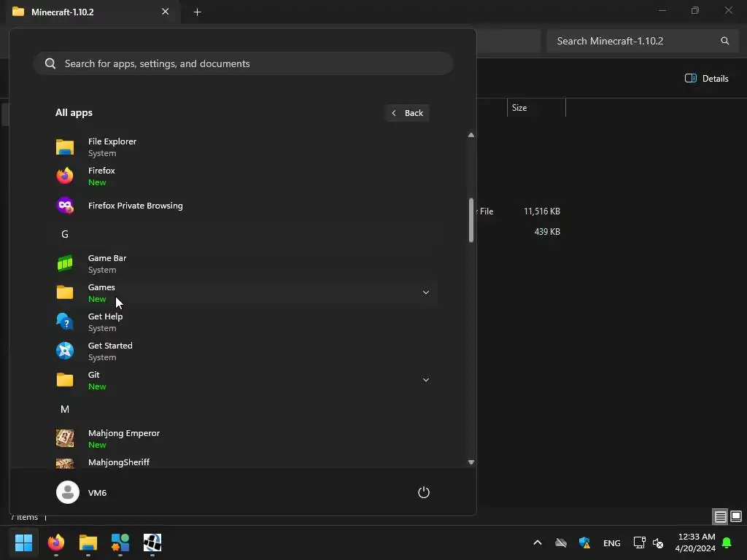Switch to large thumbnails view in Explorer
The width and height of the screenshot is (747, 560).
tap(736, 516)
